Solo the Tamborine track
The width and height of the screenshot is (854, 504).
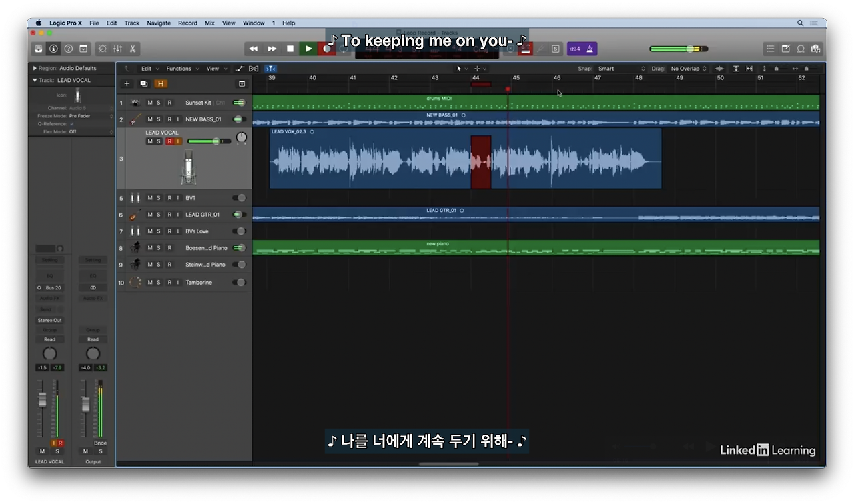[159, 283]
